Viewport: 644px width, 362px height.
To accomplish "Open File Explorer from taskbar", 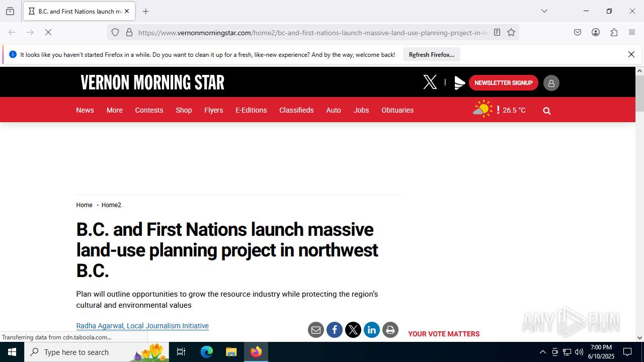I will click(231, 352).
